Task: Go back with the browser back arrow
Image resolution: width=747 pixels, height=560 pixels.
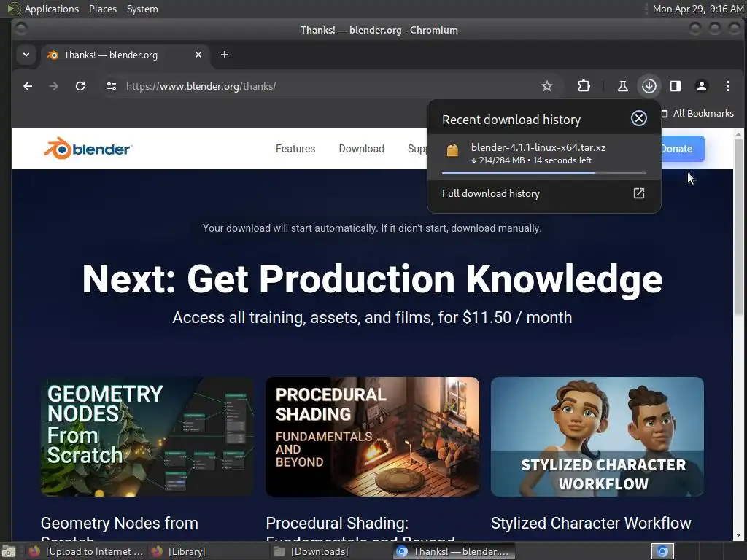Action: point(28,86)
